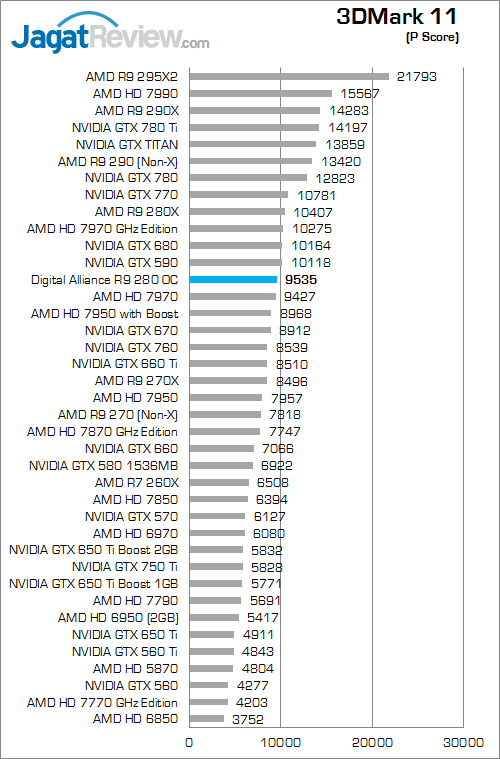Select the NVIDIA GTX 750 Ti label

click(125, 567)
